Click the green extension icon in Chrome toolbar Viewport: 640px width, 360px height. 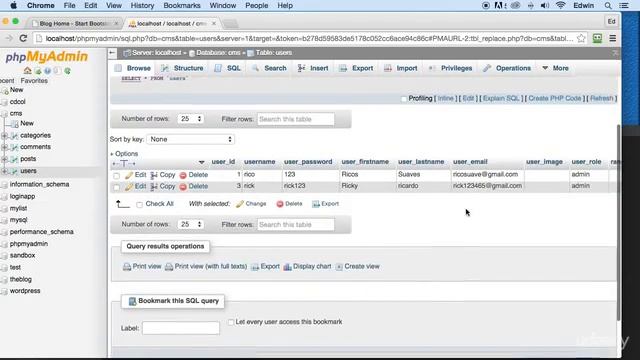coord(597,38)
